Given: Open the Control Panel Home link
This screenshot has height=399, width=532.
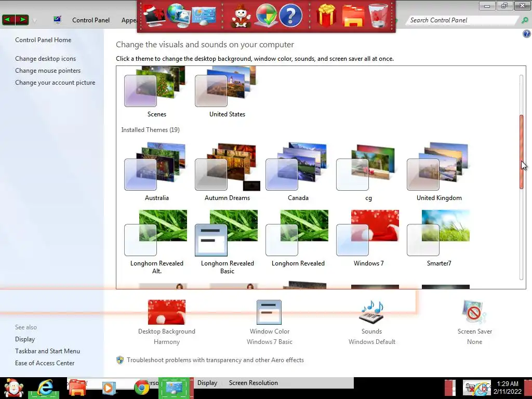Looking at the screenshot, I should point(43,39).
